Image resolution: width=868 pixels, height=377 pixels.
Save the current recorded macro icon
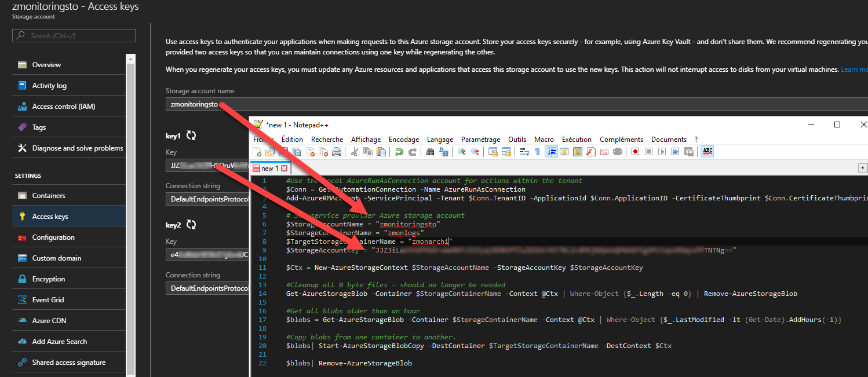tap(689, 152)
